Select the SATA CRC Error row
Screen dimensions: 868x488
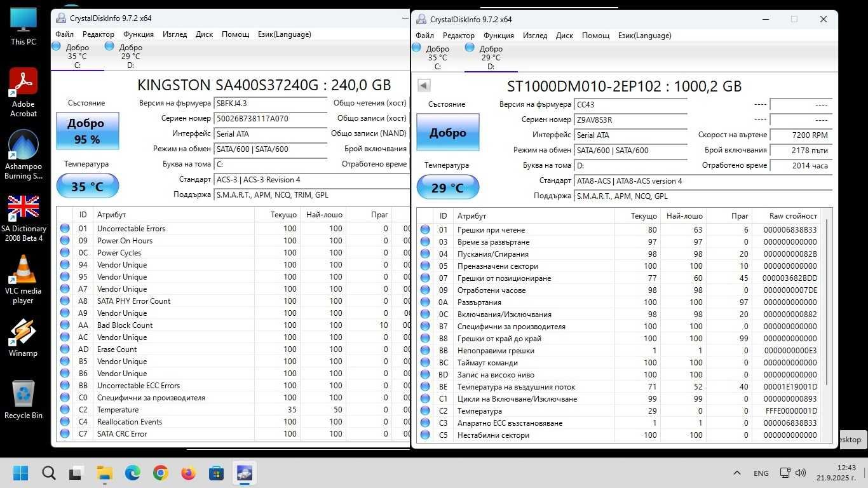[x=233, y=433]
